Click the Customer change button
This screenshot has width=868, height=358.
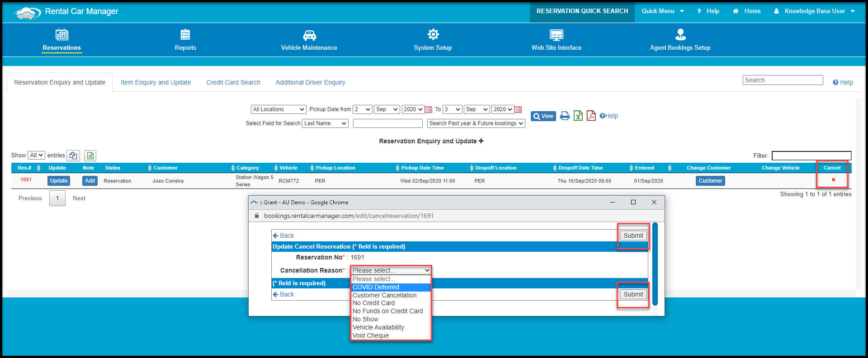(x=710, y=181)
